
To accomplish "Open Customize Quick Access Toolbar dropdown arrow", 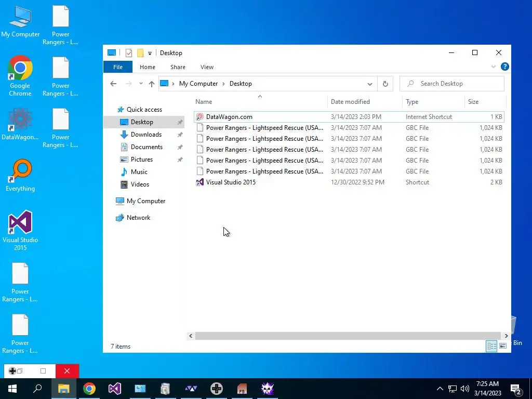I will pyautogui.click(x=150, y=54).
